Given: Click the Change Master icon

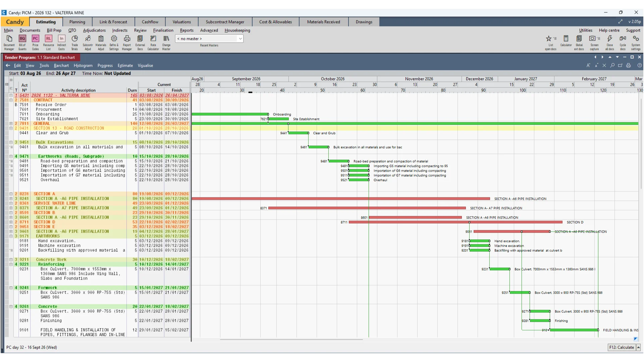Looking at the screenshot, I should (x=166, y=42).
